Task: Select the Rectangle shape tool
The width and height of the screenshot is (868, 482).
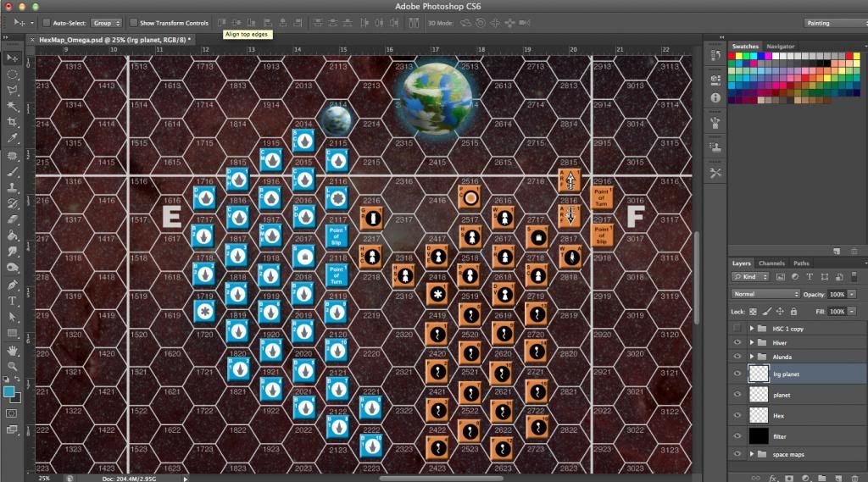Action: [12, 333]
